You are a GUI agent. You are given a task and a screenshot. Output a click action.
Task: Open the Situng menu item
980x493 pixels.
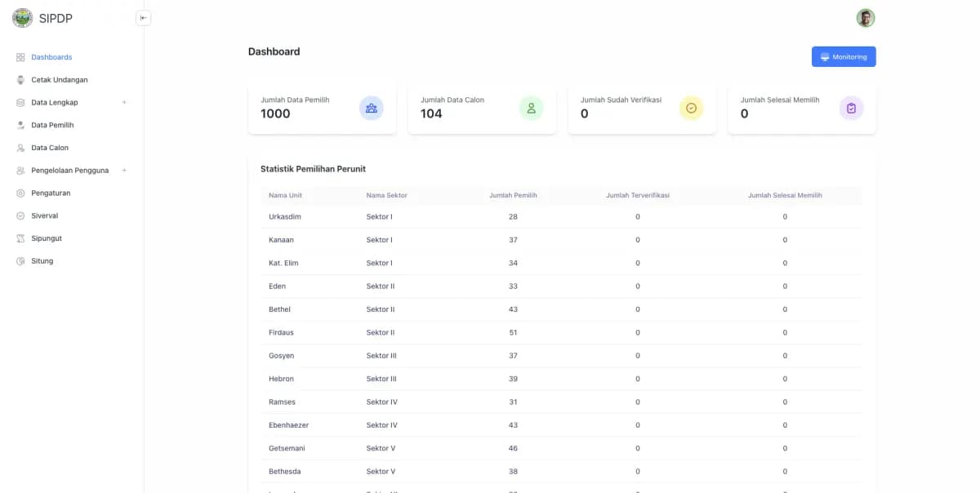(42, 261)
